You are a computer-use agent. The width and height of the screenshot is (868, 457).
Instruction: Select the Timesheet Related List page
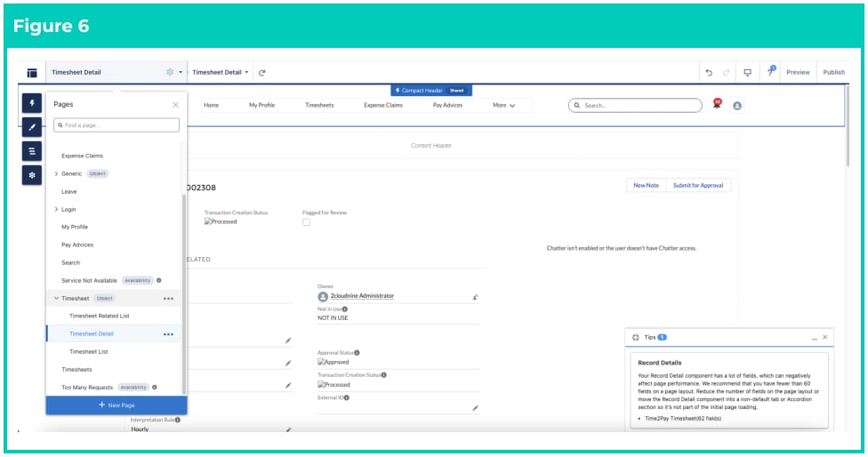point(99,316)
